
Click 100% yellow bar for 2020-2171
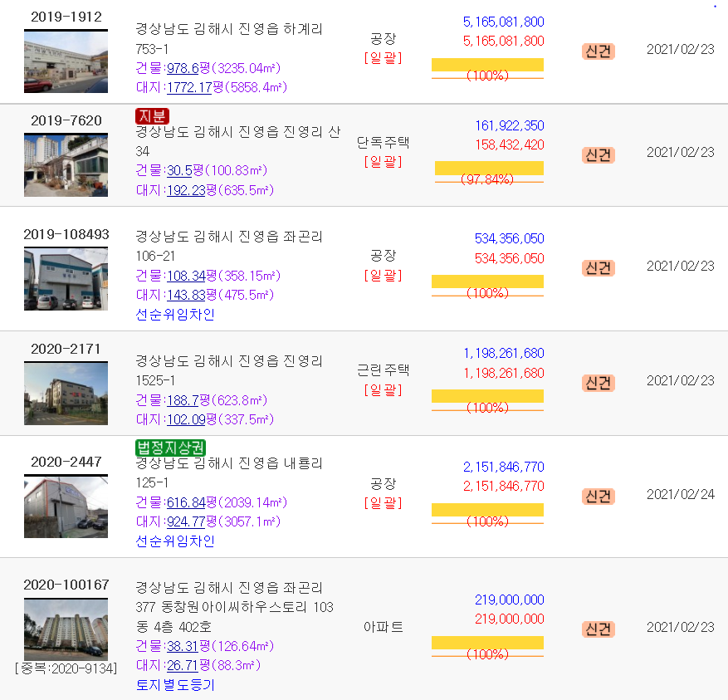pos(487,396)
